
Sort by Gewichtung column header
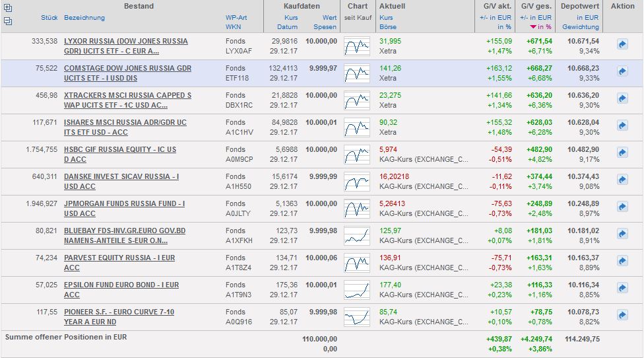tap(581, 27)
